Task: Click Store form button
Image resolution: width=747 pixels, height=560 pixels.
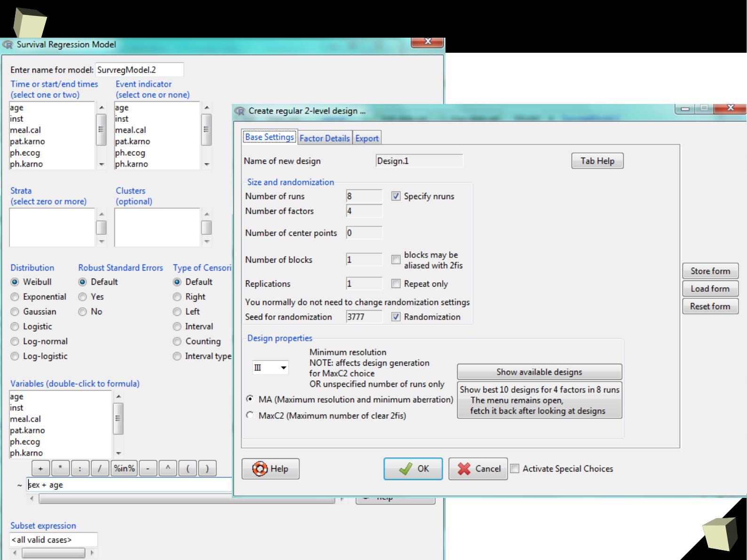Action: coord(710,271)
